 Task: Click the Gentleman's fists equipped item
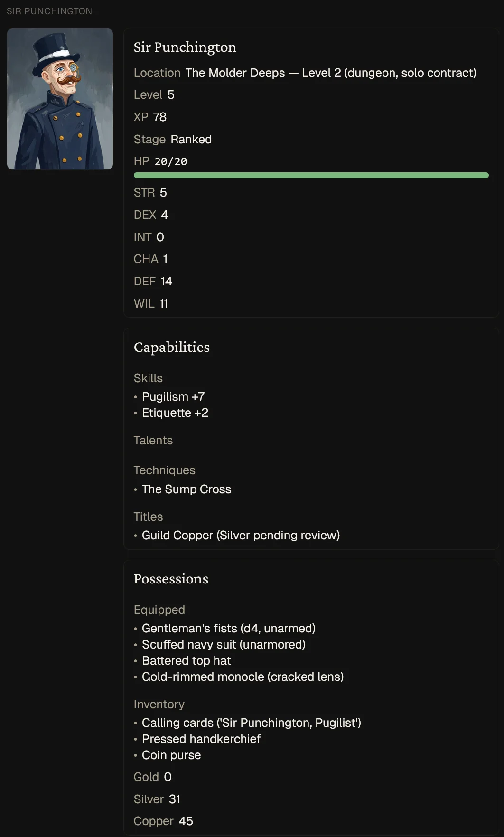[229, 628]
